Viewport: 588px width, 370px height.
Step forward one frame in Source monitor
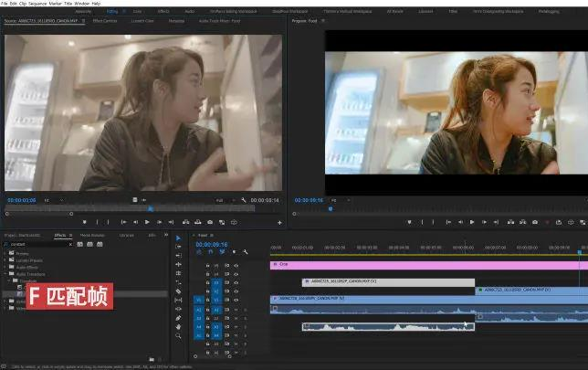click(x=159, y=222)
